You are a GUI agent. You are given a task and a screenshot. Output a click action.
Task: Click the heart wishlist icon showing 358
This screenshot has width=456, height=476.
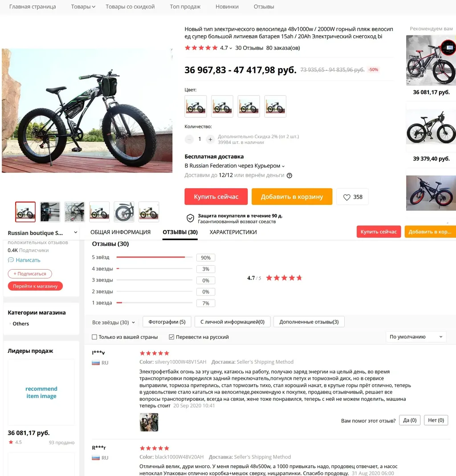tap(346, 197)
